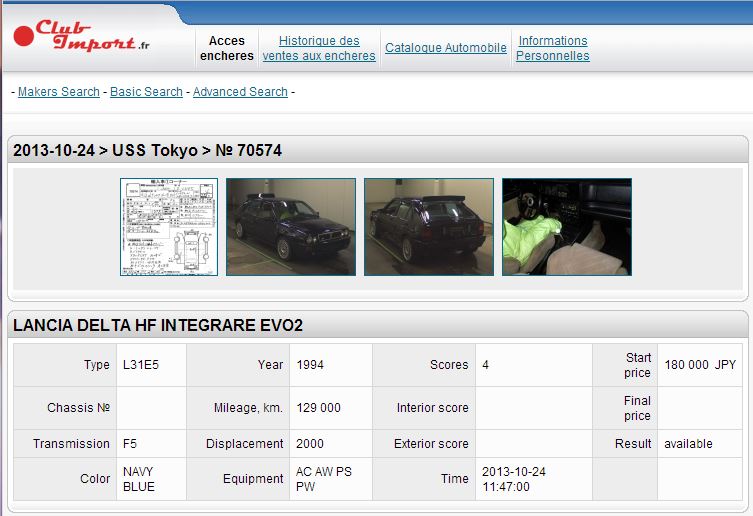Follow the Makers Search link
Screen dimensions: 753x516
(59, 92)
